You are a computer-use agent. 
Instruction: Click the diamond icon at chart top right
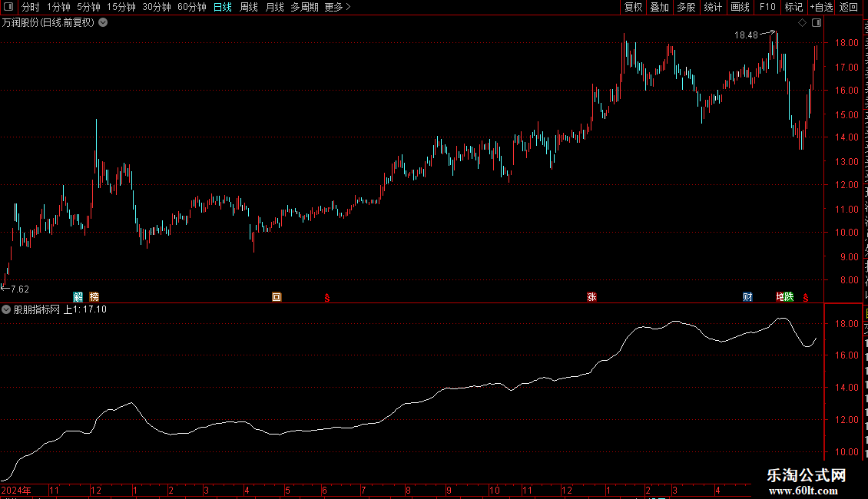click(802, 23)
